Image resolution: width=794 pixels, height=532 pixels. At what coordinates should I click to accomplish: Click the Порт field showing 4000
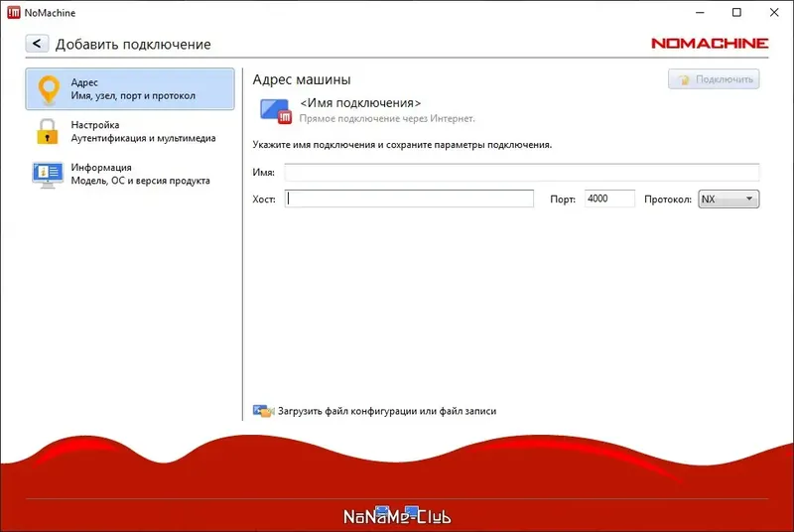[x=609, y=199]
